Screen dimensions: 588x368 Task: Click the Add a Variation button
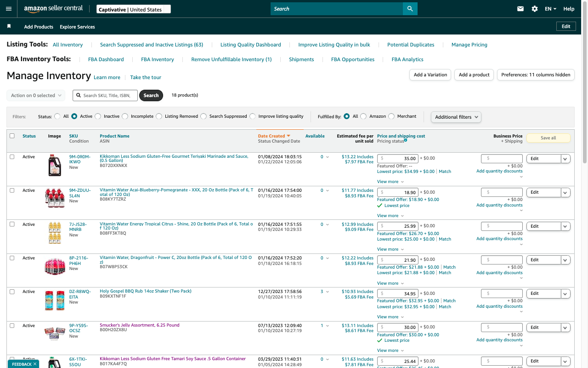(430, 75)
